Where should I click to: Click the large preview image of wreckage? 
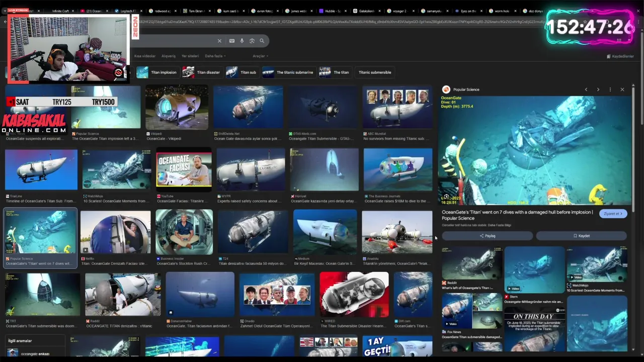click(x=534, y=150)
